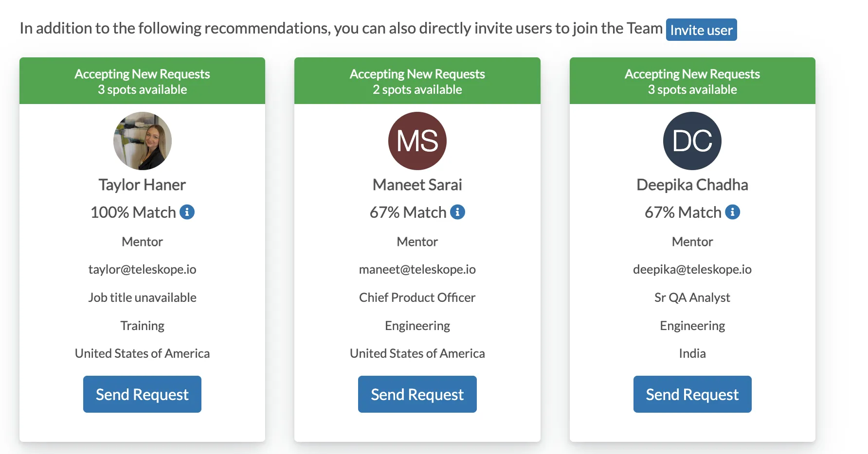This screenshot has height=454, width=868.
Task: Click Deepika's Accepting New Requests green header
Action: [x=692, y=81]
